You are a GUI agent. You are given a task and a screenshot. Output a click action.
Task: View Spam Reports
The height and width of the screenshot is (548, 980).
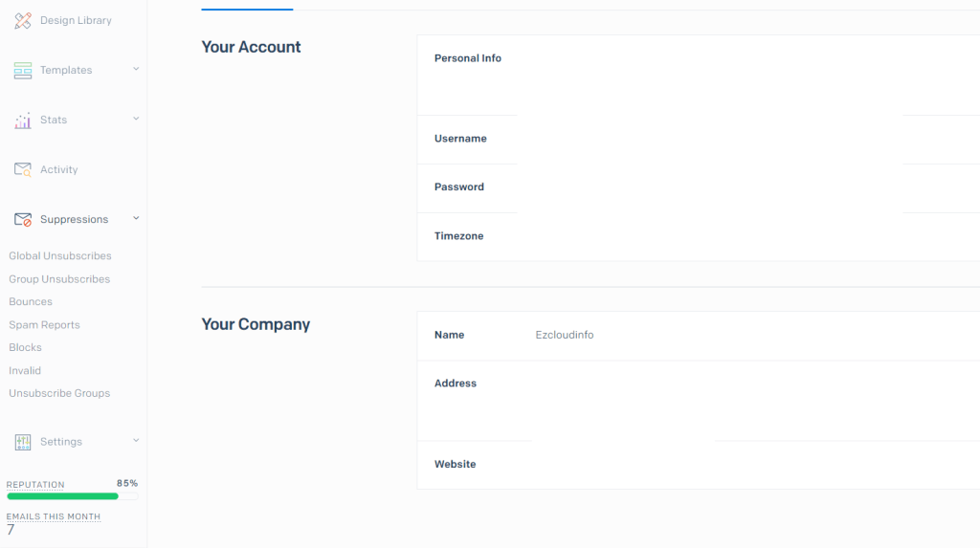click(x=44, y=325)
